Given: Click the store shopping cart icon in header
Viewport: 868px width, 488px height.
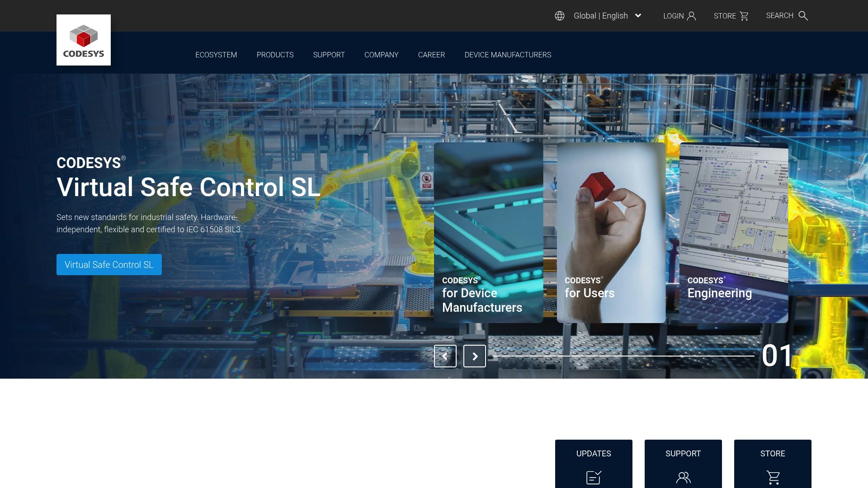Looking at the screenshot, I should coord(744,16).
